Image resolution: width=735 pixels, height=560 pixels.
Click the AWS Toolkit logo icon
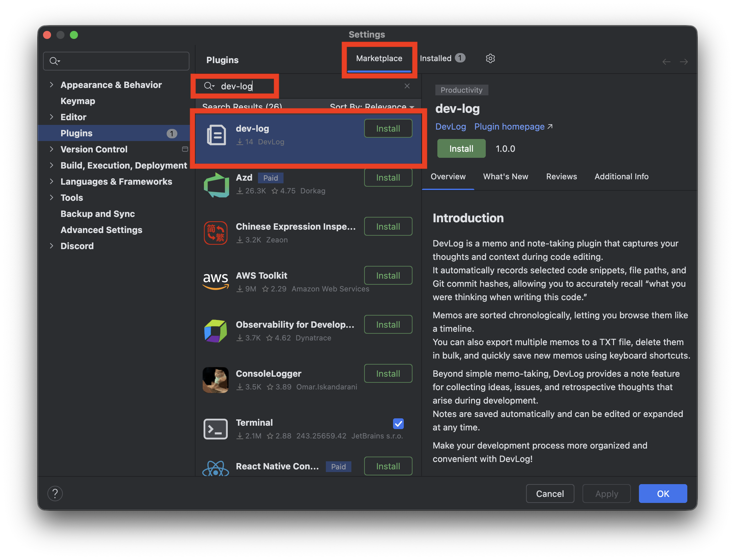[x=216, y=281]
